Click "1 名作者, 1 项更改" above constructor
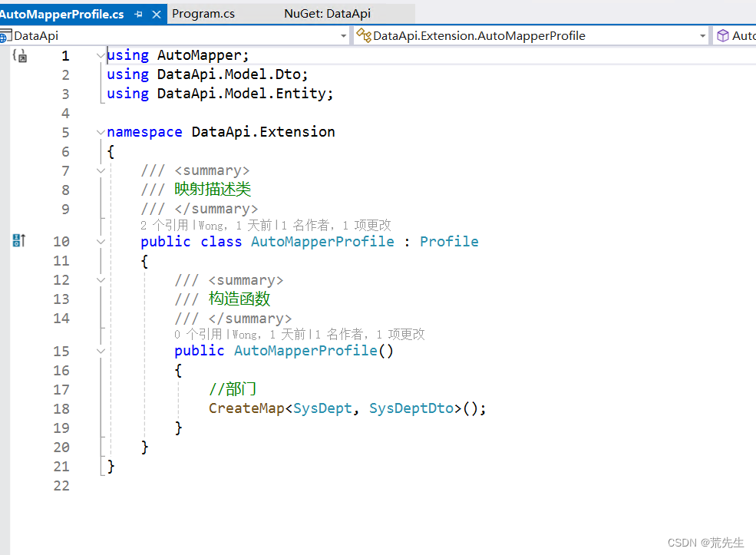This screenshot has width=756, height=555. tap(370, 334)
